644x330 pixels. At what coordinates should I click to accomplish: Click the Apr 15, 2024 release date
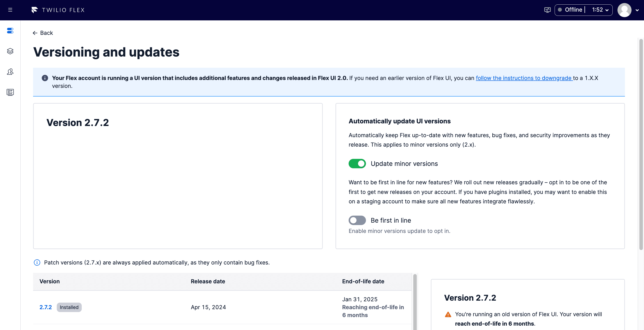[x=208, y=307]
